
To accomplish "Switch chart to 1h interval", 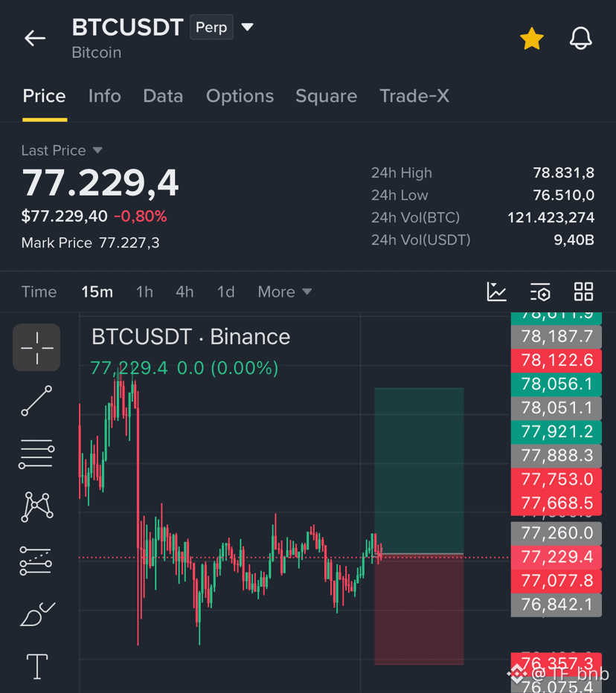I will (x=144, y=291).
